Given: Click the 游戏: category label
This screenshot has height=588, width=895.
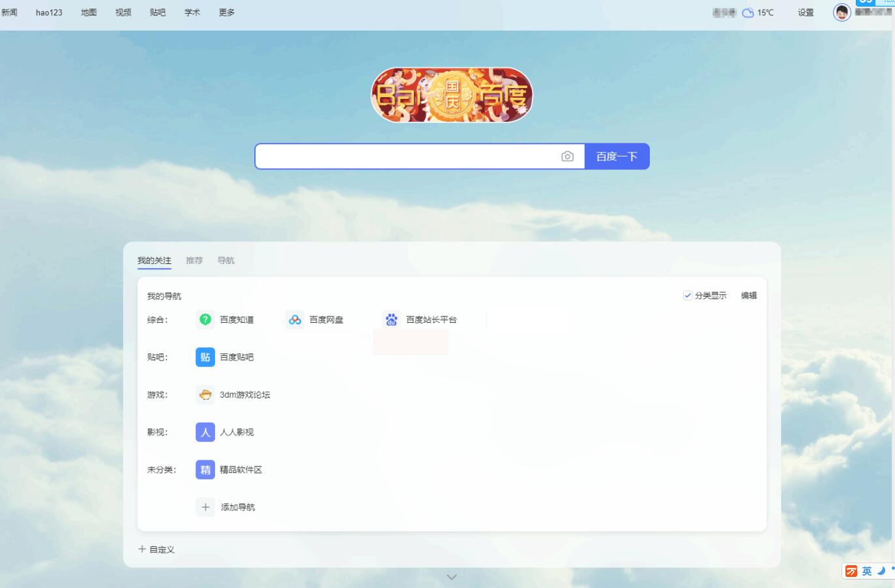Looking at the screenshot, I should [x=158, y=394].
